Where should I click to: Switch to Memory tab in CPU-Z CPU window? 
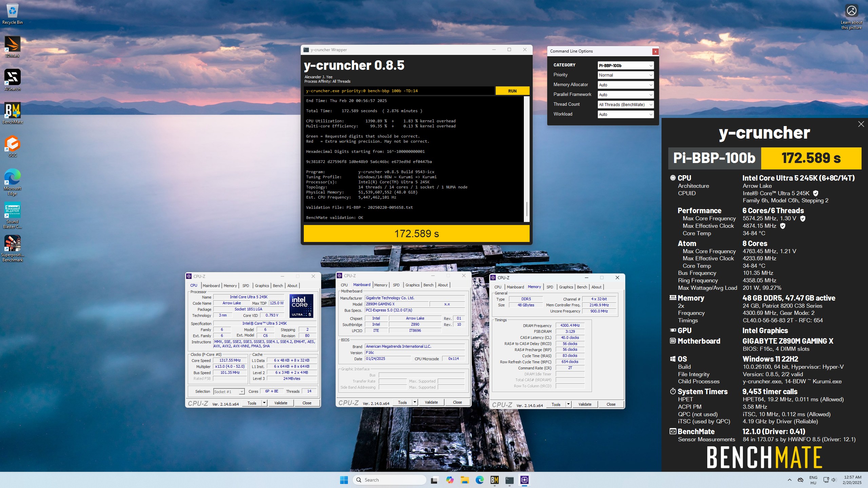tap(230, 286)
